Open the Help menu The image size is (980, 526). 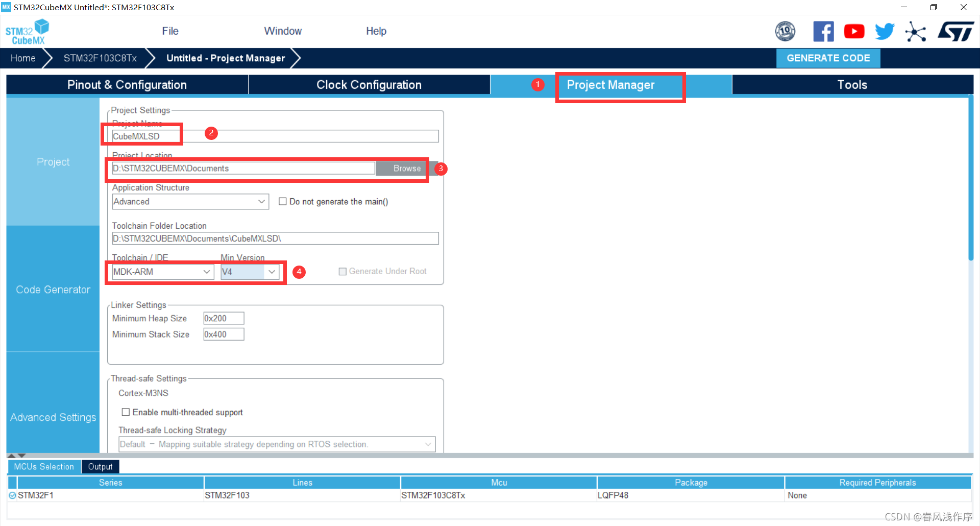(376, 31)
